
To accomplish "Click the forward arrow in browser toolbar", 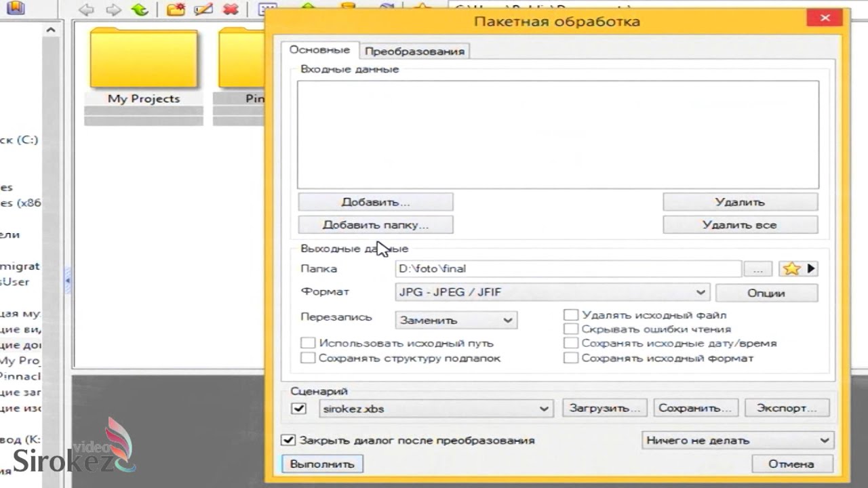I will click(x=113, y=9).
